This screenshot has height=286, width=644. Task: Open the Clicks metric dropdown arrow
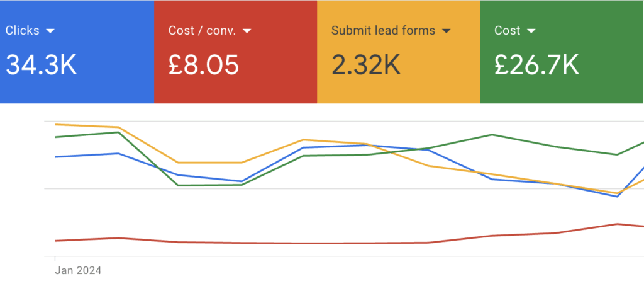[50, 31]
